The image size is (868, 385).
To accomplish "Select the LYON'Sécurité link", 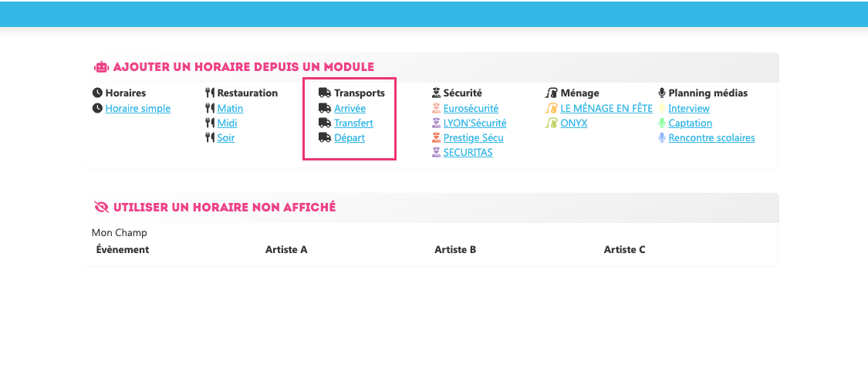I will [475, 123].
